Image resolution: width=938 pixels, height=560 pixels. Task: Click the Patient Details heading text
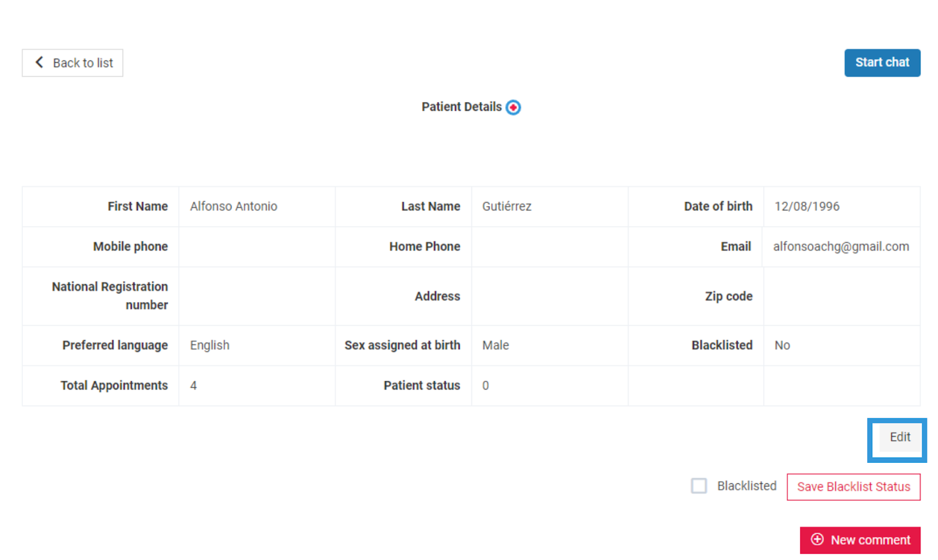[461, 107]
